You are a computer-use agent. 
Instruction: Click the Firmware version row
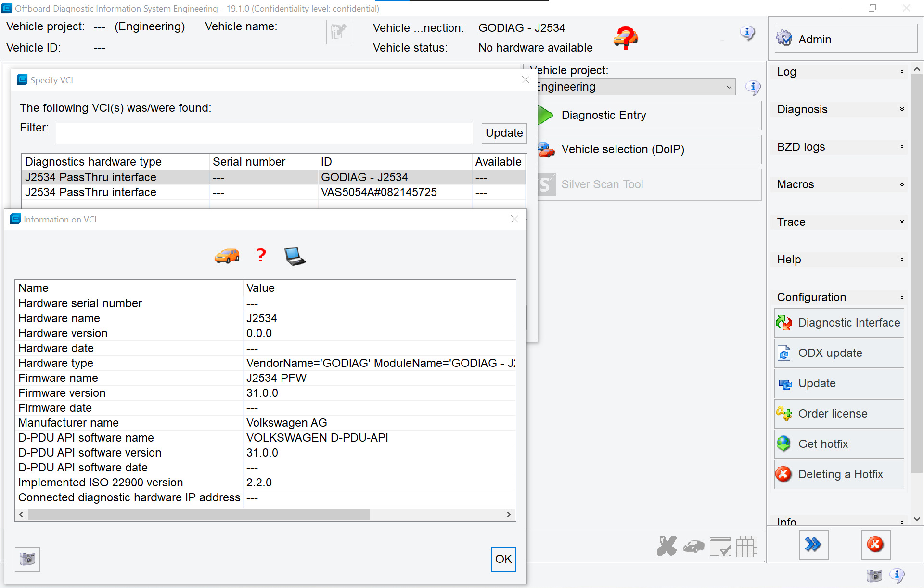coord(265,393)
